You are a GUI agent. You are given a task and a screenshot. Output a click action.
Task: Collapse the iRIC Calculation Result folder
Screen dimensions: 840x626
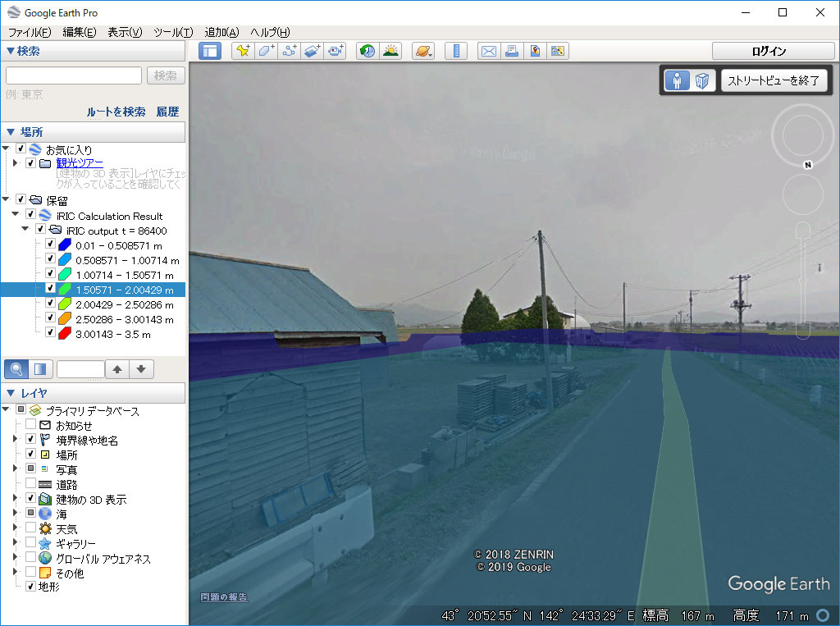(x=16, y=215)
